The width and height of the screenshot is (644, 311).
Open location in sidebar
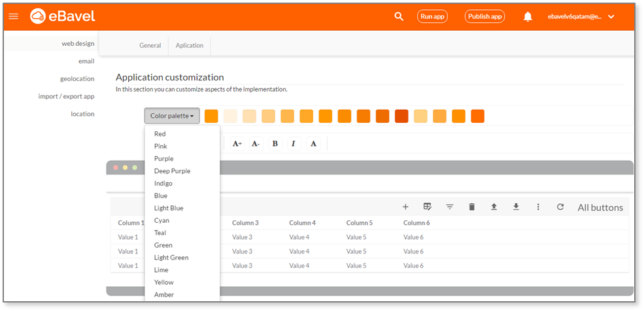coord(82,114)
